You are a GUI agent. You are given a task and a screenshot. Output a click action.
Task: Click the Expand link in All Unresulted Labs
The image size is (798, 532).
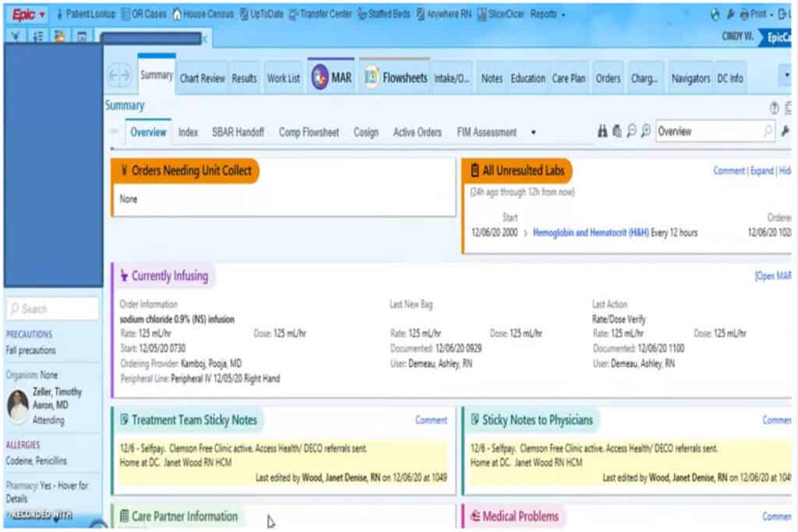[x=761, y=171]
